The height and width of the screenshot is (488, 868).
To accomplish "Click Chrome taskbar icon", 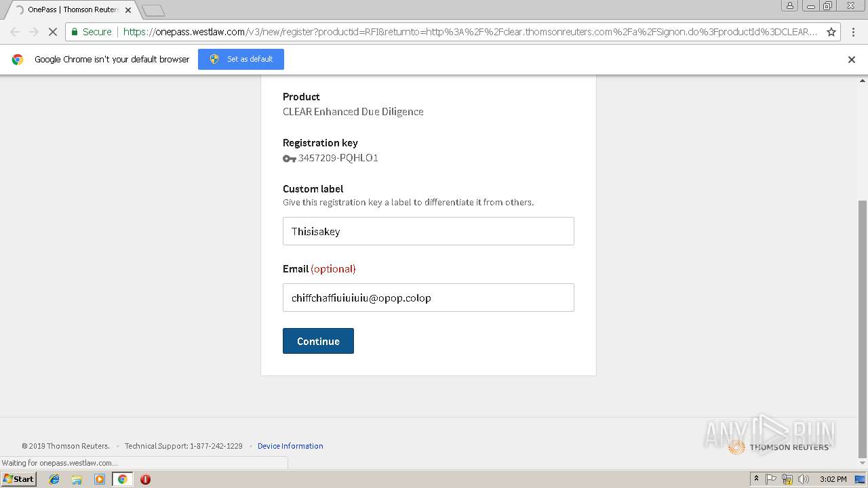I will pyautogui.click(x=122, y=479).
